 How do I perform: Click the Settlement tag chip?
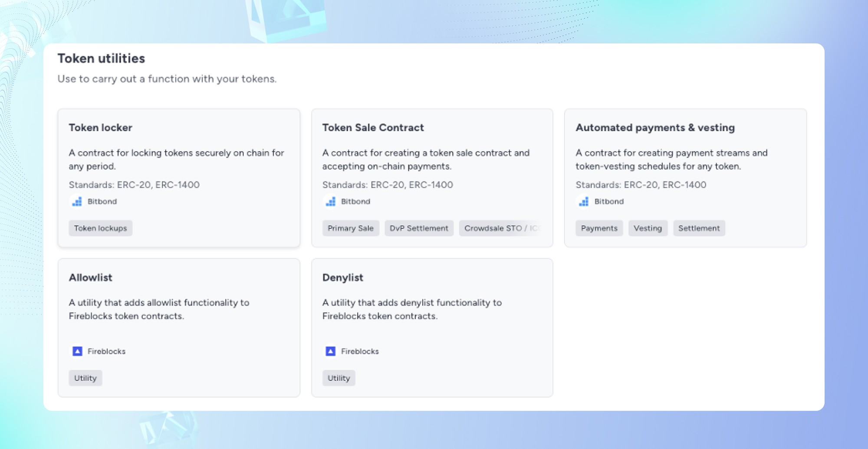pyautogui.click(x=699, y=228)
